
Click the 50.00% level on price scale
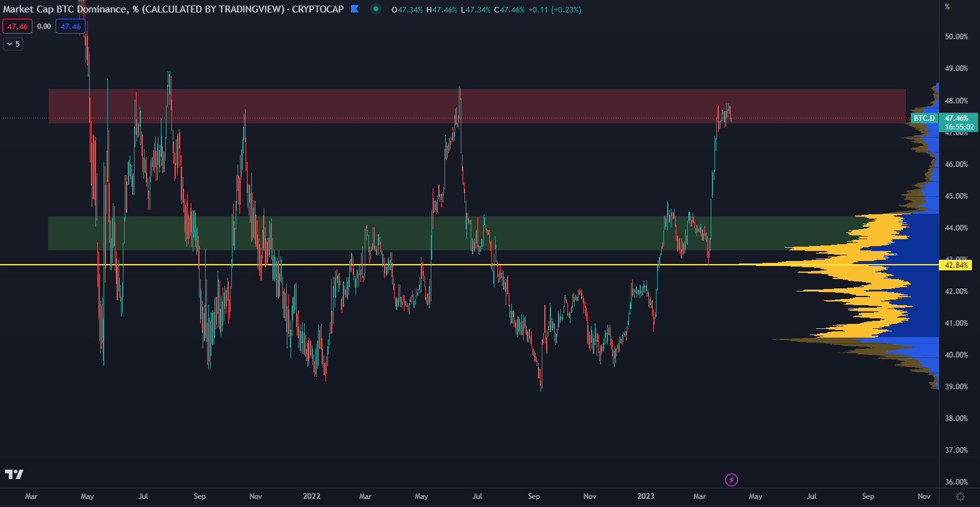coord(956,37)
